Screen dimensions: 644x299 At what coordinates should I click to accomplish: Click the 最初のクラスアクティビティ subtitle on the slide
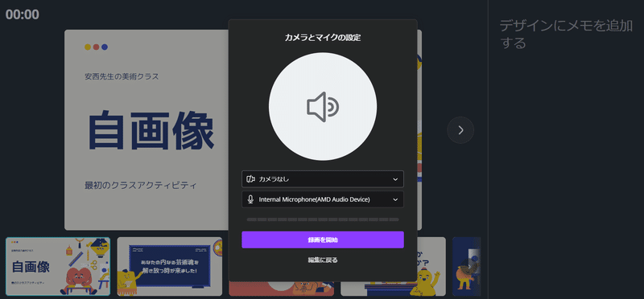[x=140, y=186]
